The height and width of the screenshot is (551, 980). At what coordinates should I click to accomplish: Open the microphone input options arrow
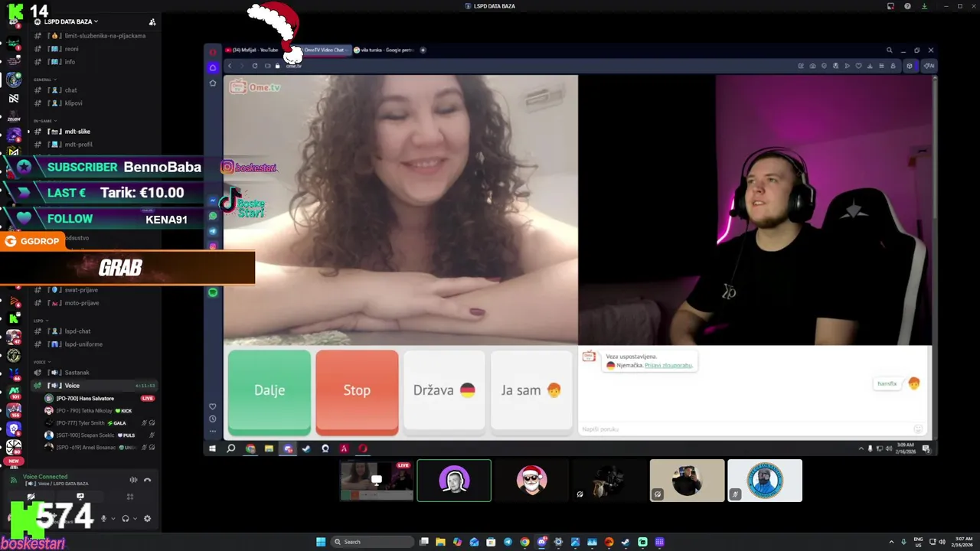point(113,519)
